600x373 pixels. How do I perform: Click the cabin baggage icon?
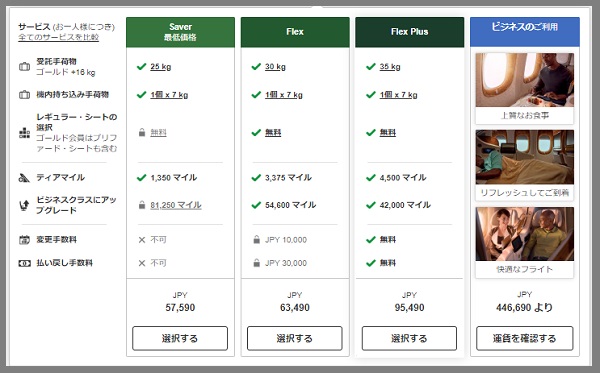(x=24, y=94)
